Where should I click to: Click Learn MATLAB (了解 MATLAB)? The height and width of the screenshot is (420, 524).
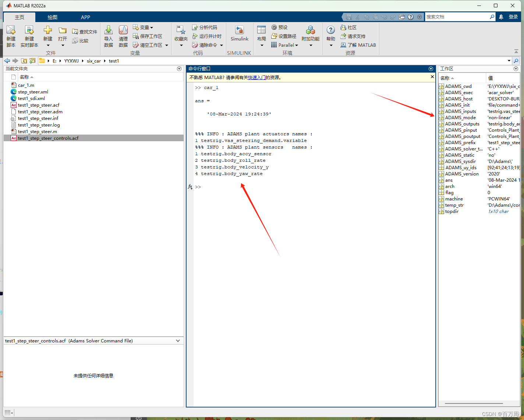(358, 45)
